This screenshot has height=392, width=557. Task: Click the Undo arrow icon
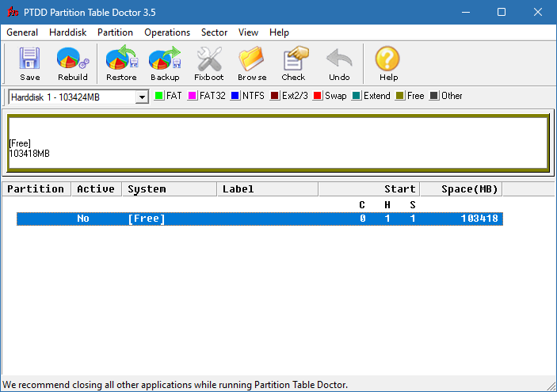click(x=339, y=59)
